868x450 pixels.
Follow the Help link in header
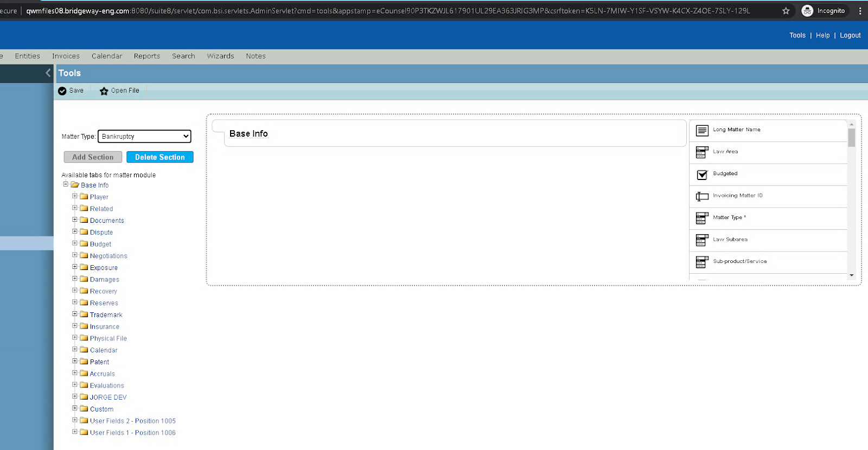[823, 35]
